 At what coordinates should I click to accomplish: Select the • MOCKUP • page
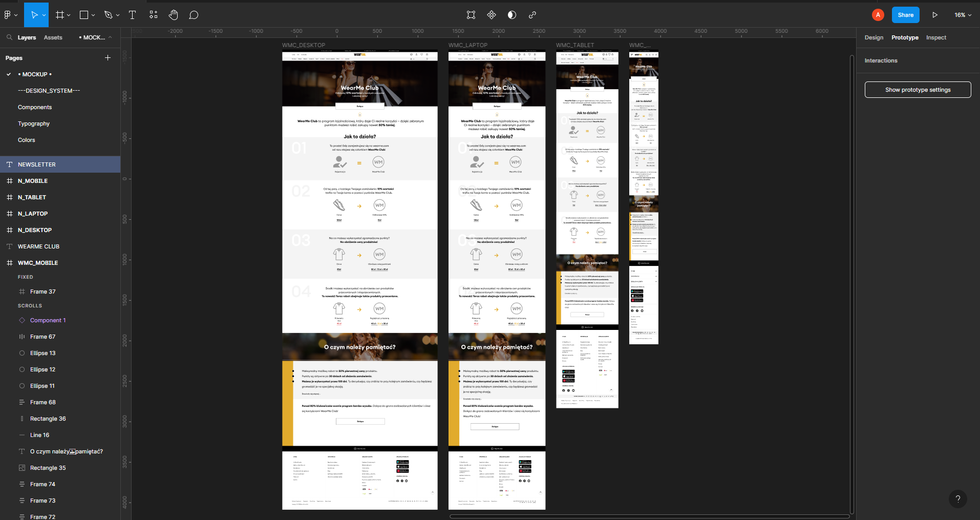[x=35, y=74]
